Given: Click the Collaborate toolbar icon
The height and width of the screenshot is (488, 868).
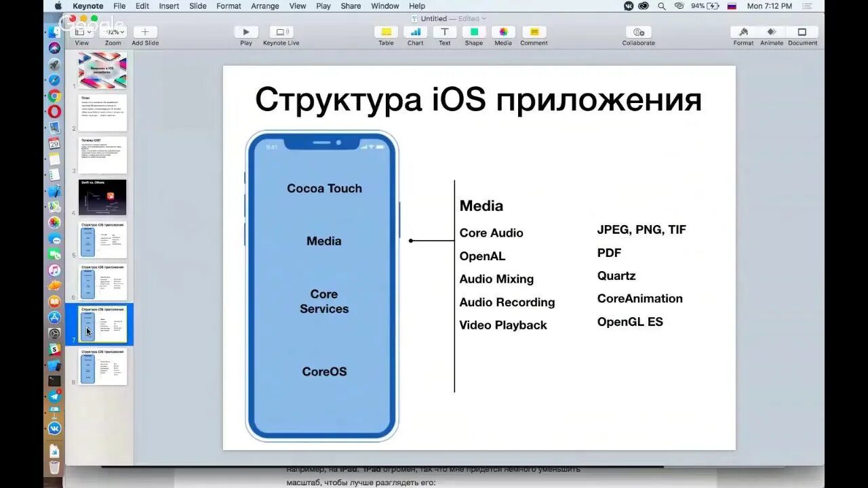Looking at the screenshot, I should [638, 32].
